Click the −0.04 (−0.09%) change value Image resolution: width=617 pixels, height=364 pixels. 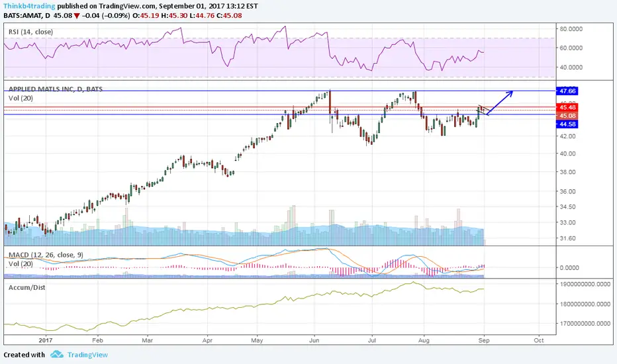click(x=106, y=16)
